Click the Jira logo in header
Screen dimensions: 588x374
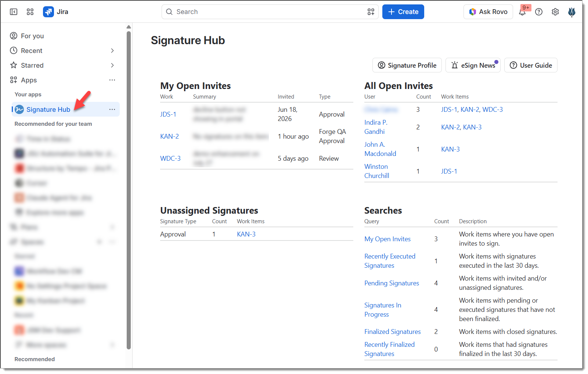[x=56, y=12]
